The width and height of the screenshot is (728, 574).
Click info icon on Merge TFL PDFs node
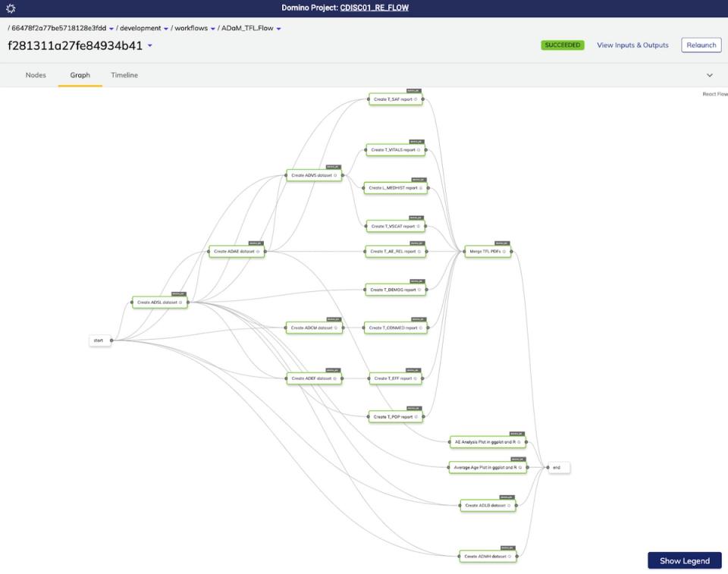(x=504, y=251)
